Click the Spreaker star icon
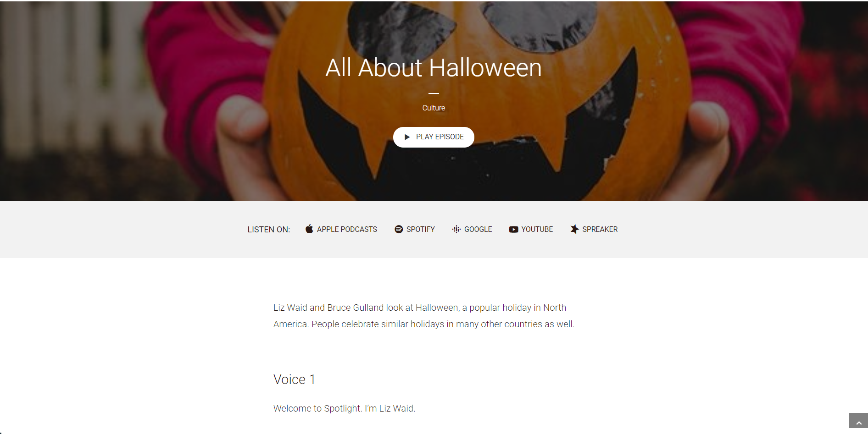Viewport: 868px width, 434px height. tap(574, 229)
